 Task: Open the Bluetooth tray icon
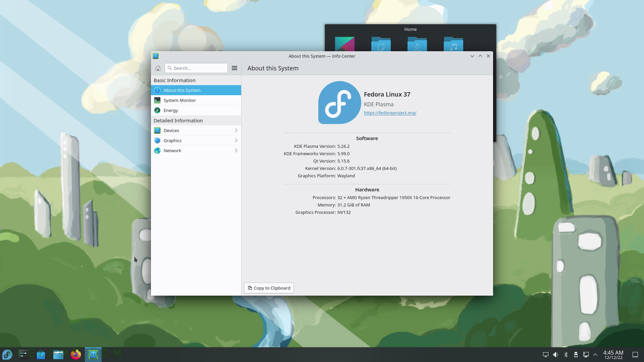click(x=566, y=354)
